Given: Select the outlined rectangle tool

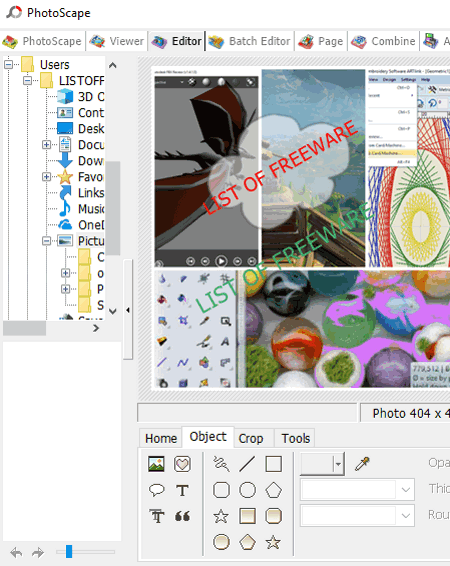Looking at the screenshot, I should tap(274, 464).
